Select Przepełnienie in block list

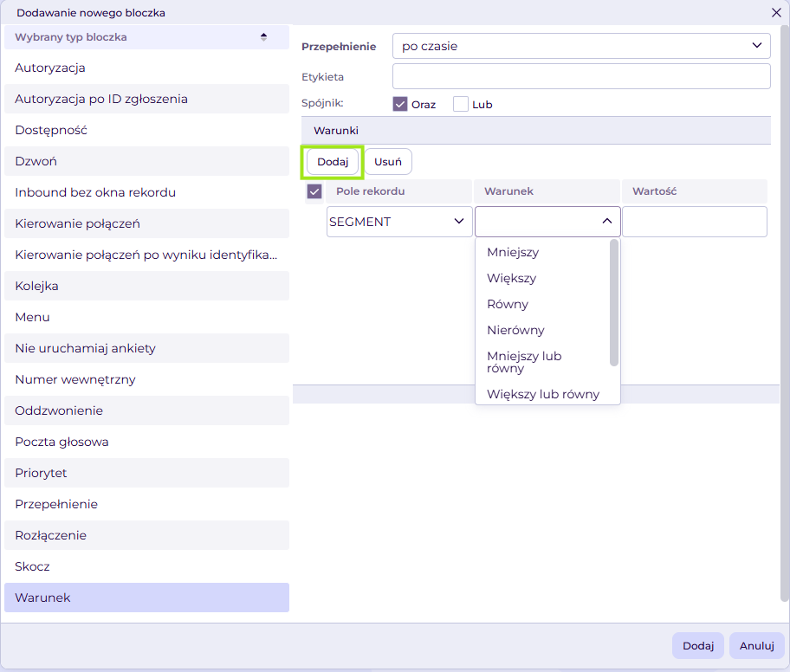pos(146,504)
